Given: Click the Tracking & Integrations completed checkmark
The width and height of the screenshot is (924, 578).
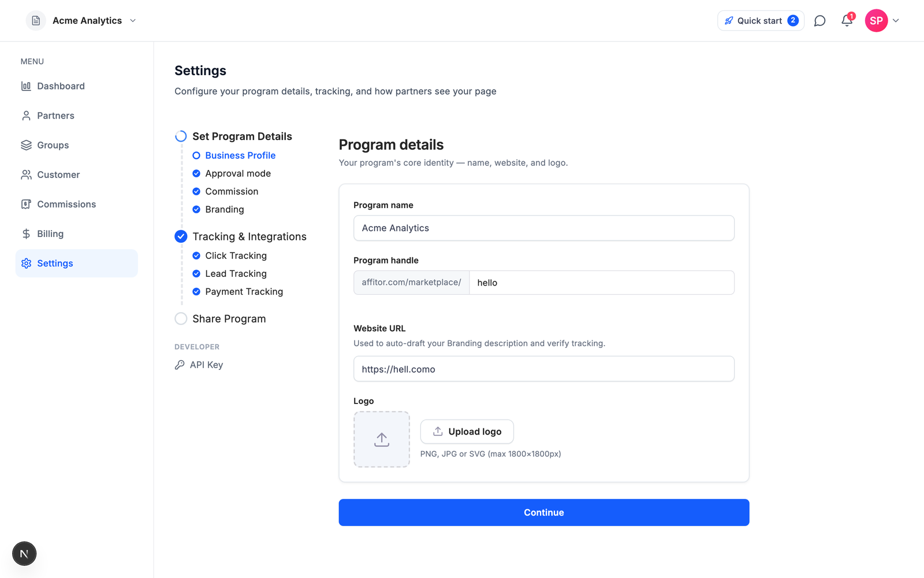Looking at the screenshot, I should [181, 236].
